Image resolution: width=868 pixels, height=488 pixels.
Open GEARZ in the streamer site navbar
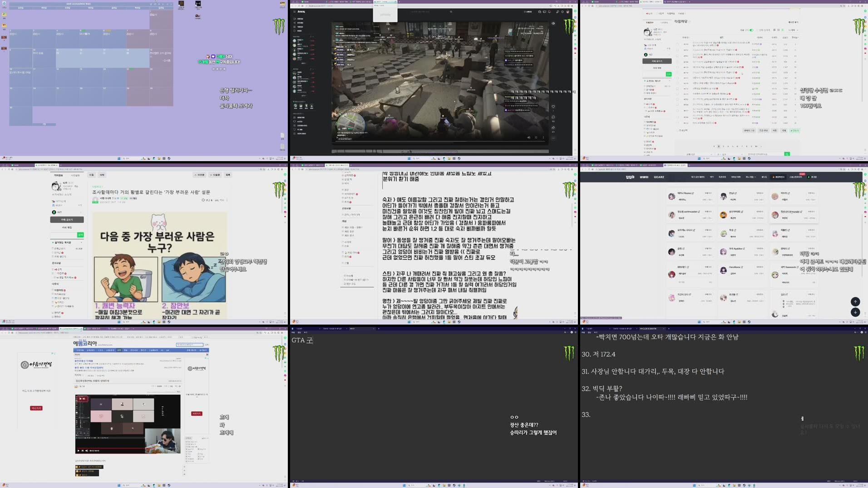tap(659, 177)
